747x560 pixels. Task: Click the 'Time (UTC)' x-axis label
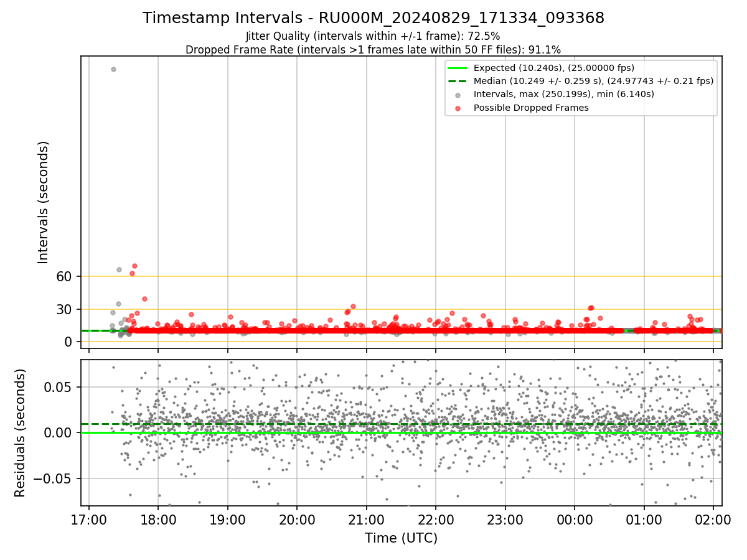coord(401,538)
